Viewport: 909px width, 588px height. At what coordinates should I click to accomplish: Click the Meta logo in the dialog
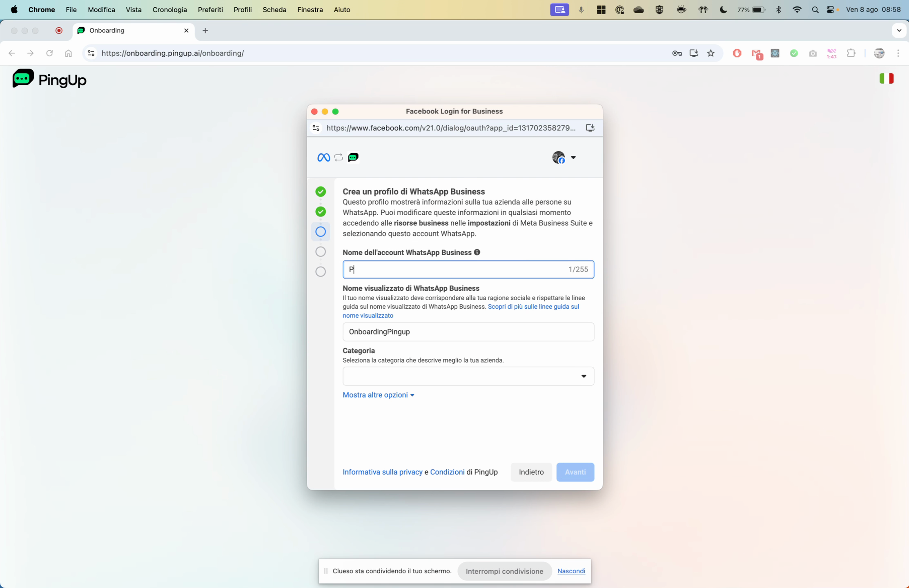coord(323,157)
